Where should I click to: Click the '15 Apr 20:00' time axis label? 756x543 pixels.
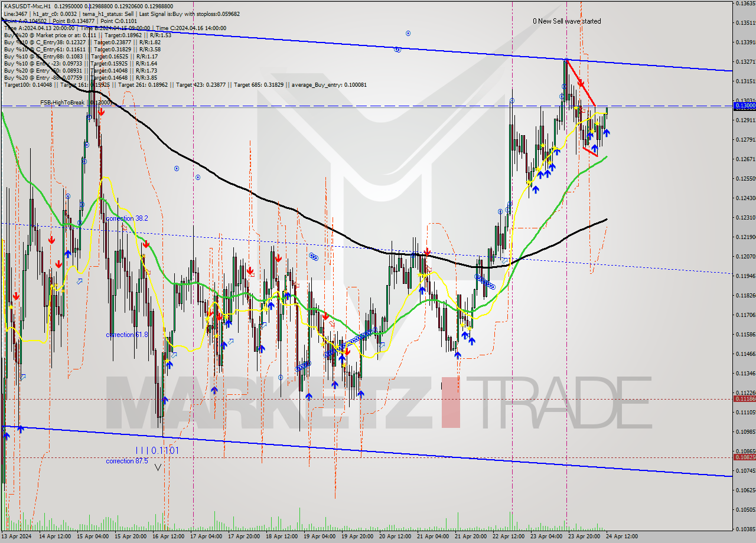(131, 537)
